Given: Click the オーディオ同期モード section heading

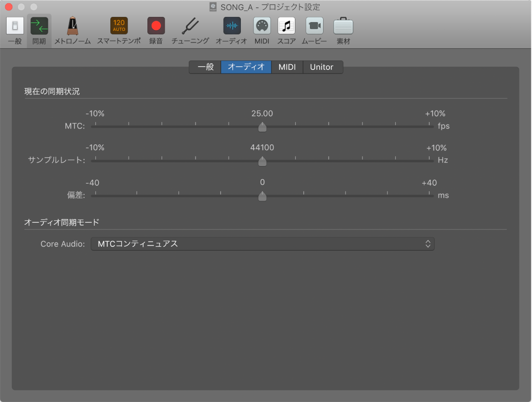Looking at the screenshot, I should [62, 222].
